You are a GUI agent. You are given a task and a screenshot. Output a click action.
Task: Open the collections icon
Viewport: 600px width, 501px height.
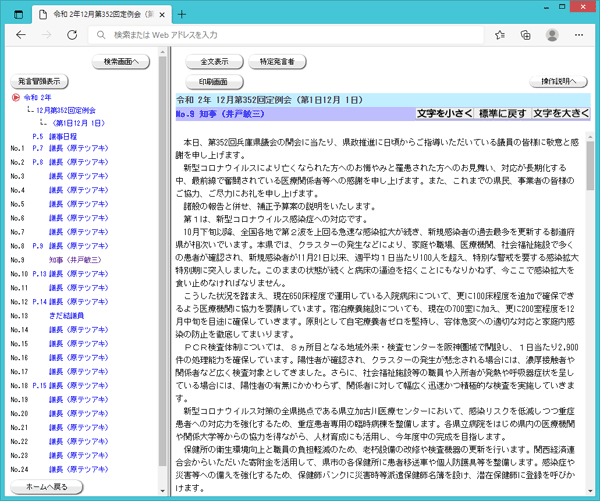pos(525,35)
